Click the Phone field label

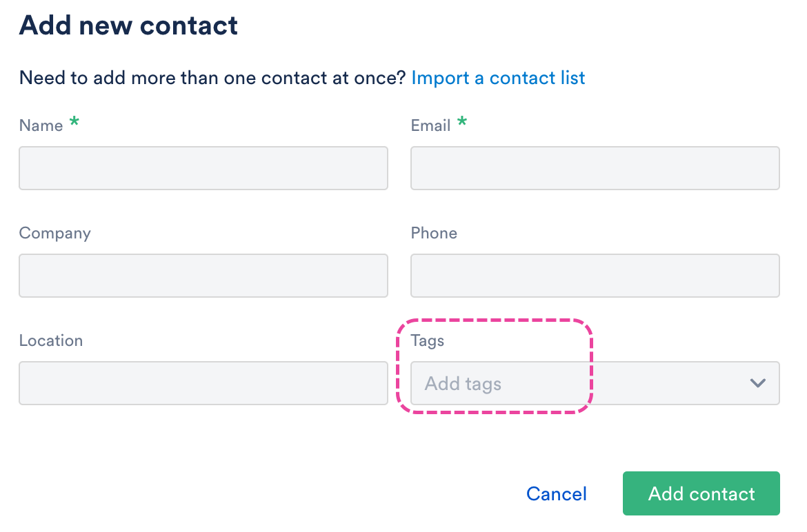click(x=434, y=233)
